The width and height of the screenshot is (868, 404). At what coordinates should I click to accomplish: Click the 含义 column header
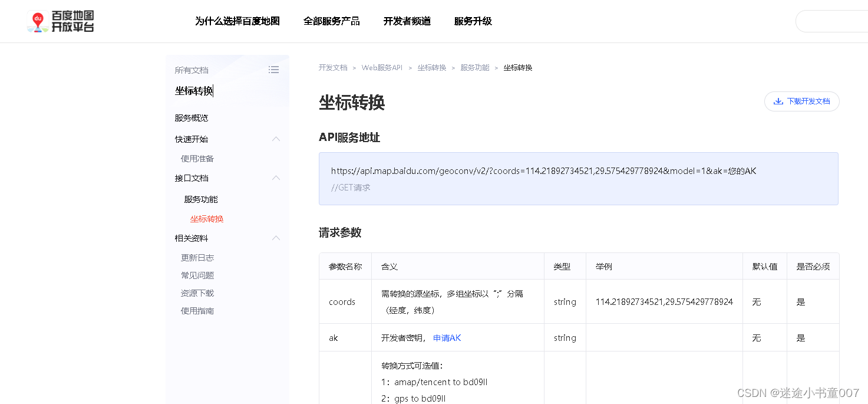(390, 267)
